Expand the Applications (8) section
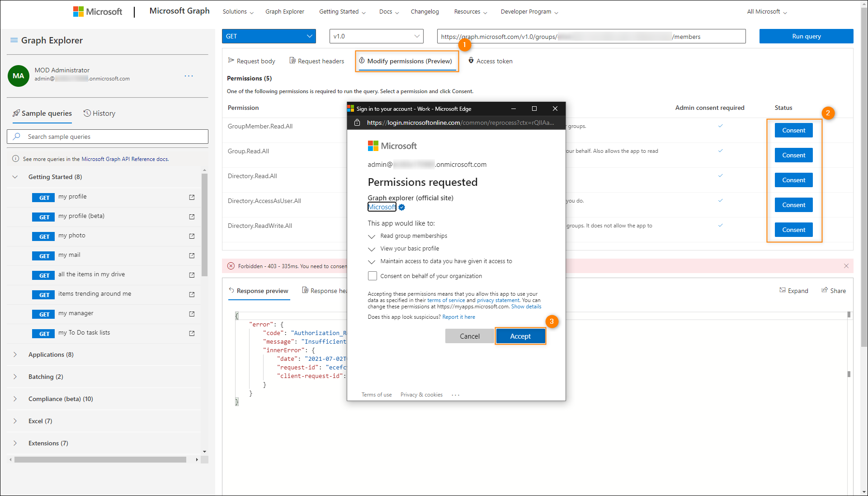 pos(15,354)
